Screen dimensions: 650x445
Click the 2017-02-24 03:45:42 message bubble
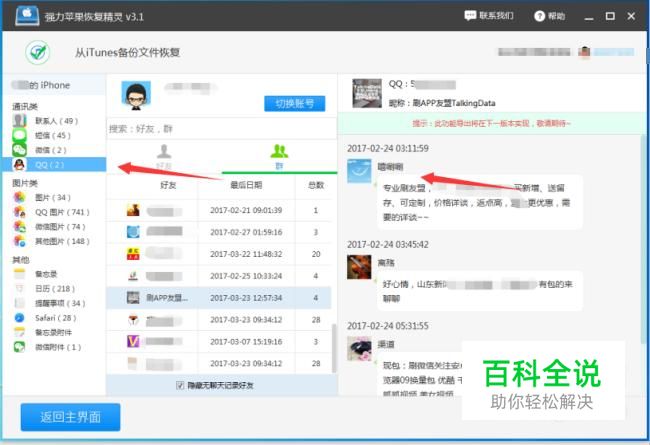(479, 291)
